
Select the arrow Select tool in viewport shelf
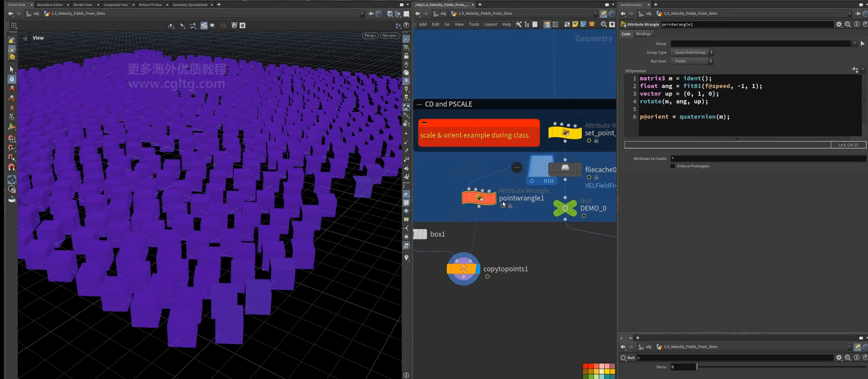(x=12, y=69)
